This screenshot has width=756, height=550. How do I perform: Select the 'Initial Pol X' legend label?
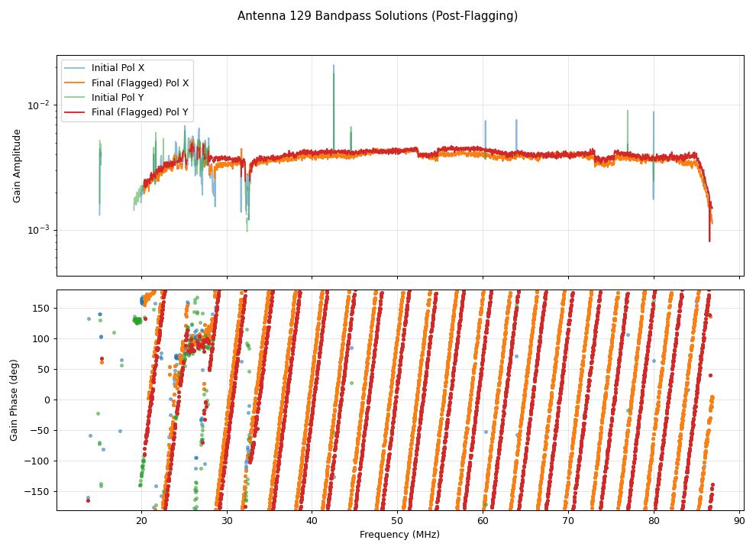pyautogui.click(x=118, y=68)
